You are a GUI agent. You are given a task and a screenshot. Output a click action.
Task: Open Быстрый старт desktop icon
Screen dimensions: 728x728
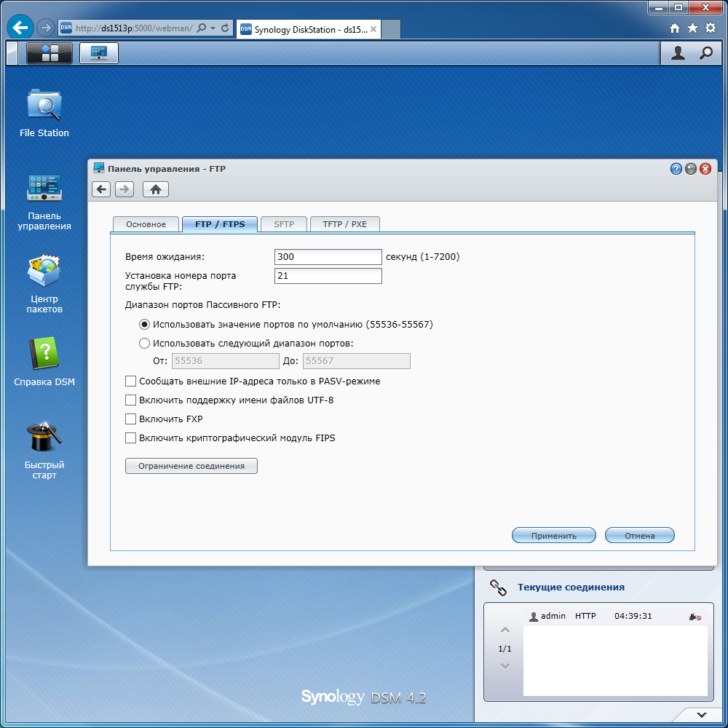pos(44,450)
